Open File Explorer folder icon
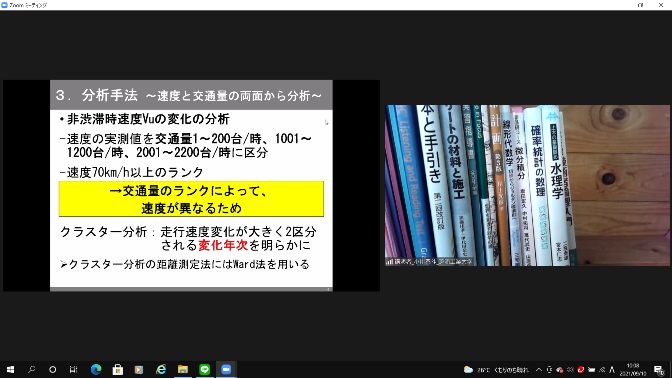This screenshot has height=378, width=672. (183, 369)
